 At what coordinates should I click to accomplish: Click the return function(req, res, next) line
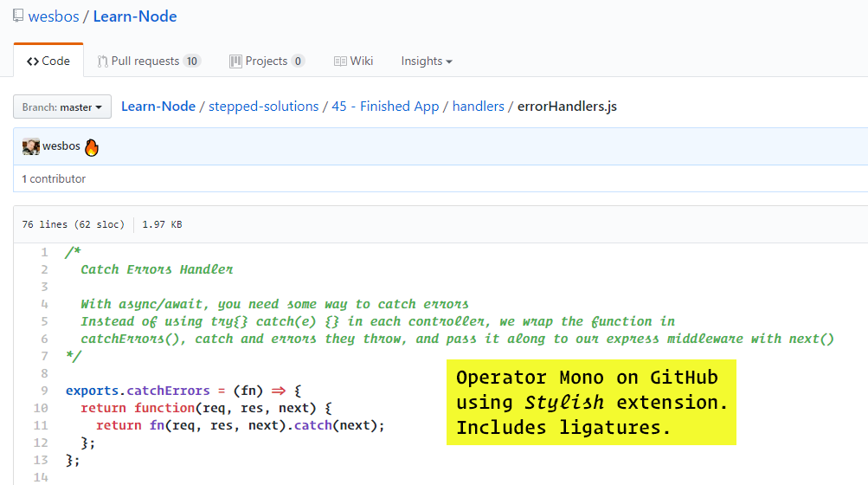click(x=207, y=408)
